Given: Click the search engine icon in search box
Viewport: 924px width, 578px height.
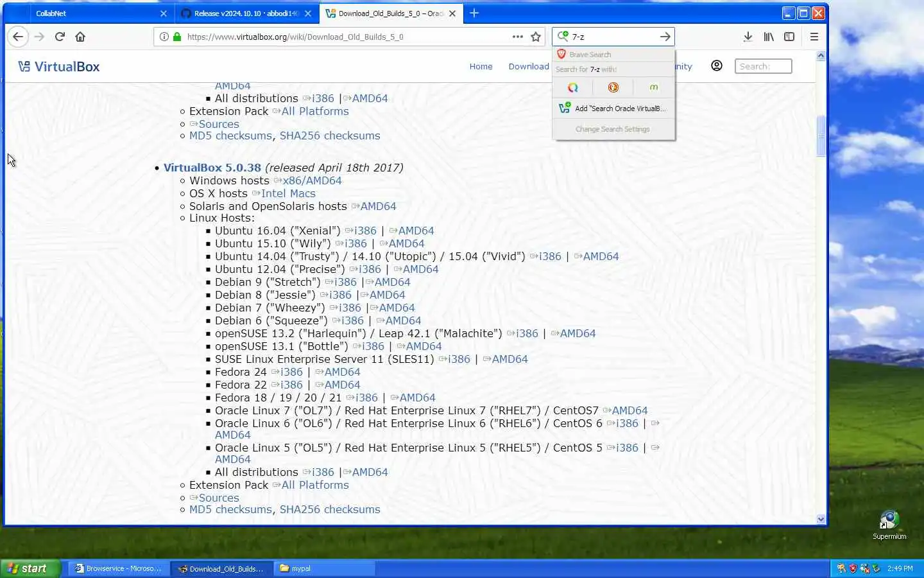Looking at the screenshot, I should pyautogui.click(x=563, y=37).
